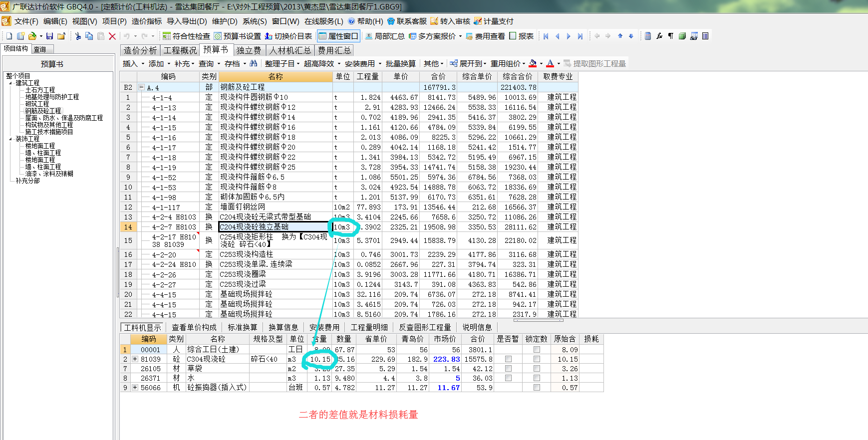The height and width of the screenshot is (440, 868).
Task: Open the 文件(F) menu
Action: (x=26, y=21)
